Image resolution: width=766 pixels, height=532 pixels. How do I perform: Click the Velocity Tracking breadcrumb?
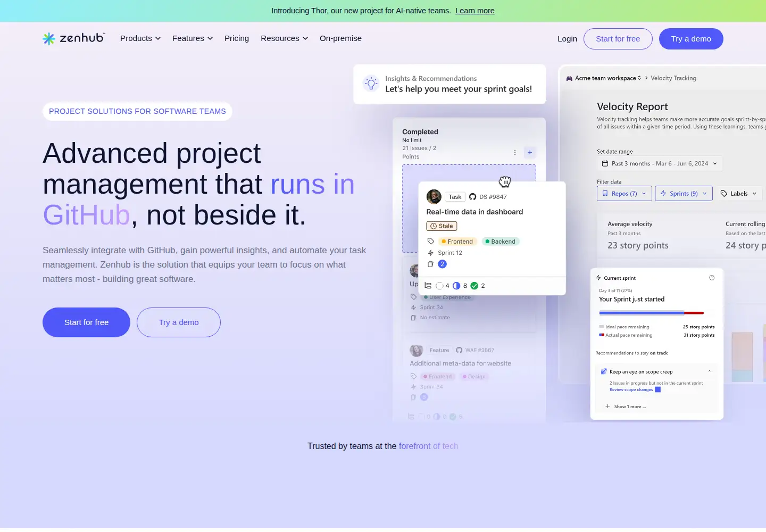(x=673, y=78)
